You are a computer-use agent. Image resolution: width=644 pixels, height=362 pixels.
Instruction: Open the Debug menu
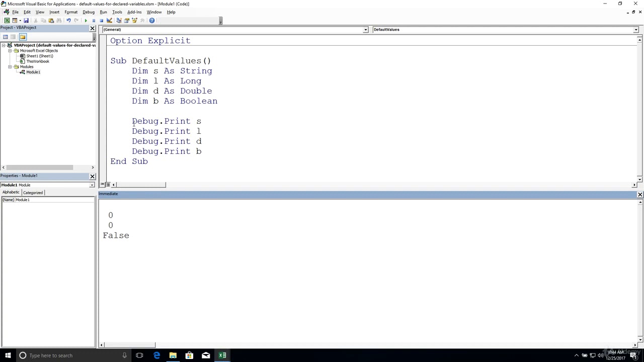89,12
